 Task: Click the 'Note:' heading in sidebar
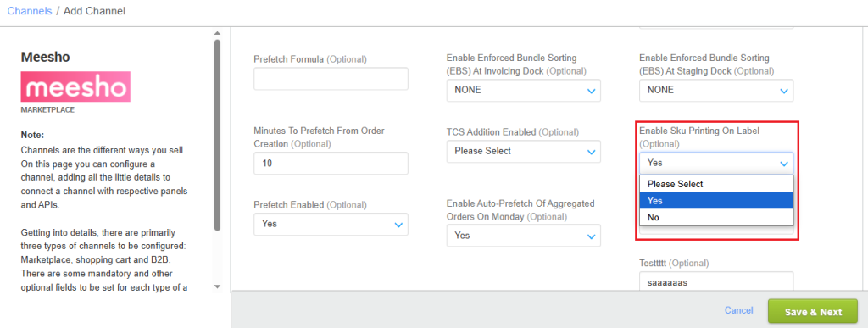[x=32, y=135]
